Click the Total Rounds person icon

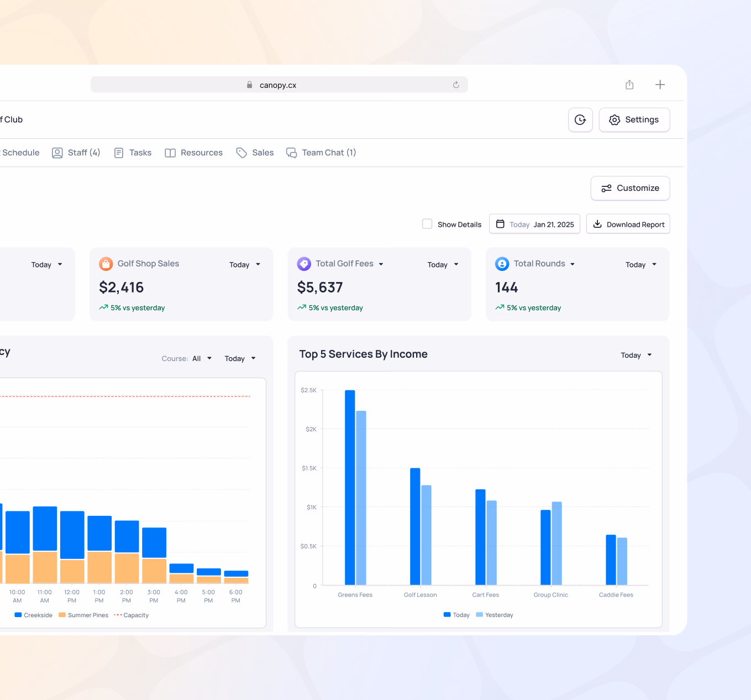tap(502, 264)
